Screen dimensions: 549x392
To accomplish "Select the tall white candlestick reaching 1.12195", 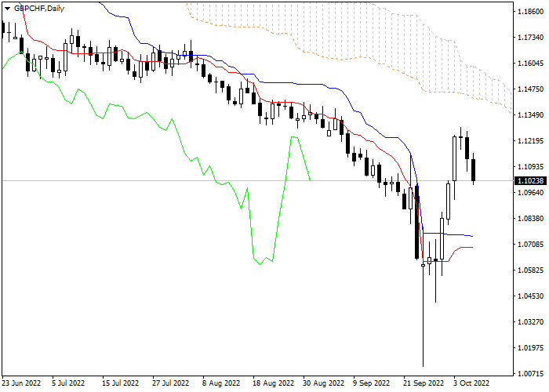I will pos(454,158).
